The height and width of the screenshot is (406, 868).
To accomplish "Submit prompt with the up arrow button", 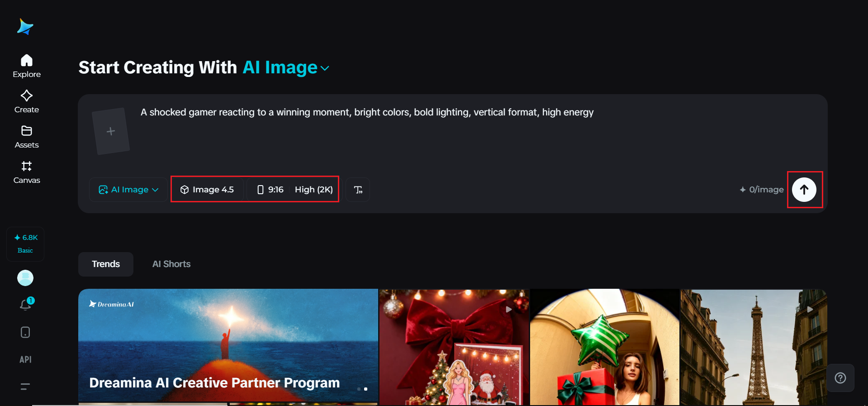I will pyautogui.click(x=804, y=190).
